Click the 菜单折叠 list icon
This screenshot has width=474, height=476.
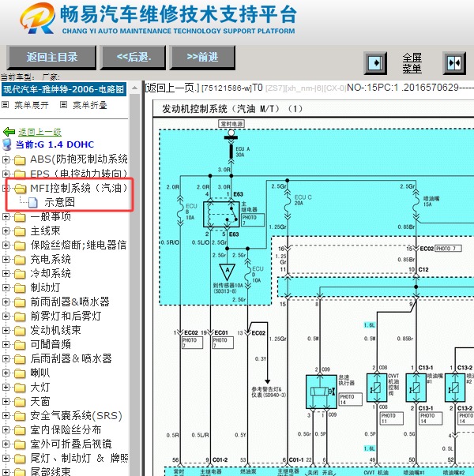click(x=63, y=105)
